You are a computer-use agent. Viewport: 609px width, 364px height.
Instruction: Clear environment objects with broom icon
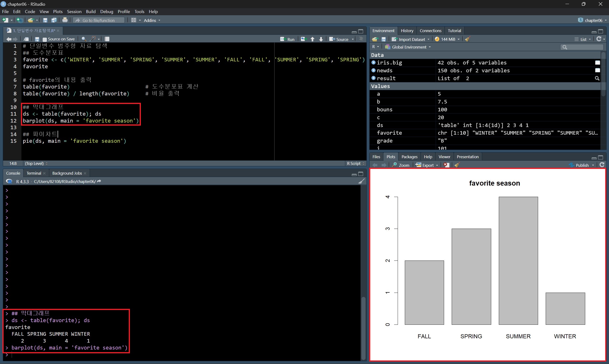[x=467, y=39]
